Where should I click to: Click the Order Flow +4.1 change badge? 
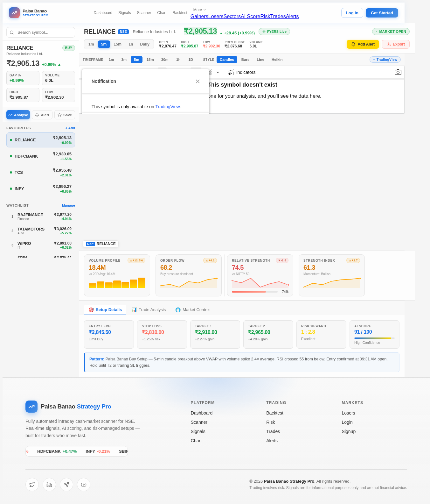(x=210, y=260)
